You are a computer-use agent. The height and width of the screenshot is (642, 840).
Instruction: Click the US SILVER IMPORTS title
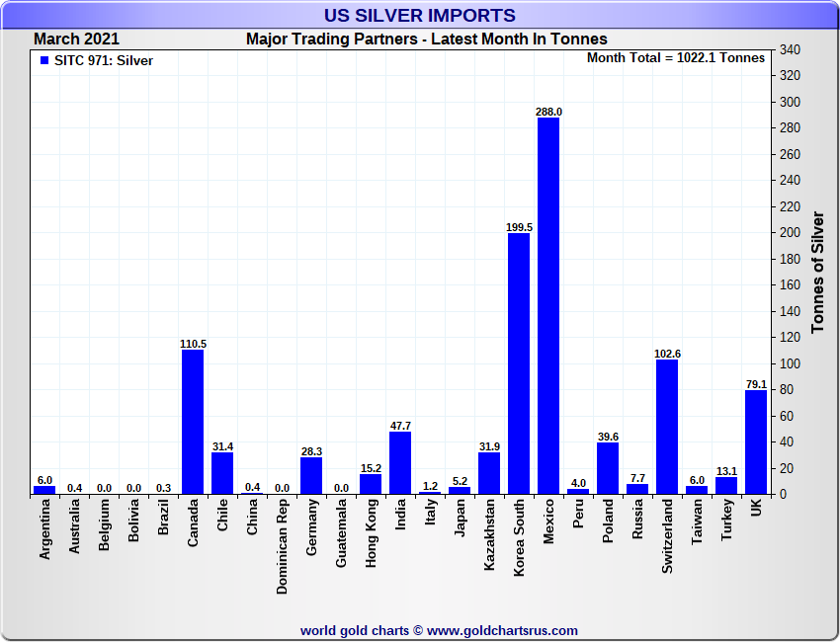click(420, 16)
